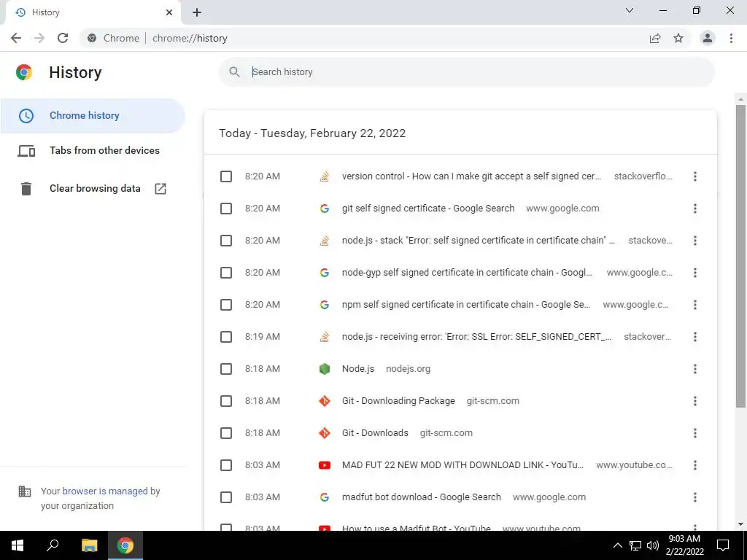Open Windows taskbar search
This screenshot has height=560, width=747.
[53, 545]
